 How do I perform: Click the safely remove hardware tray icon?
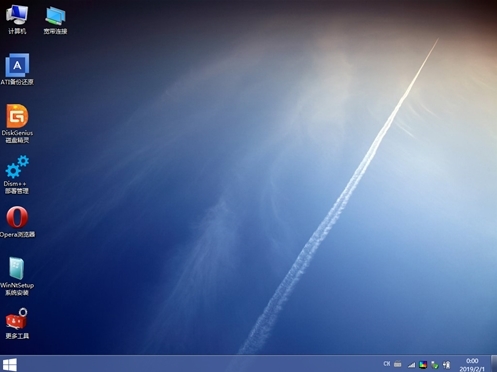click(435, 365)
